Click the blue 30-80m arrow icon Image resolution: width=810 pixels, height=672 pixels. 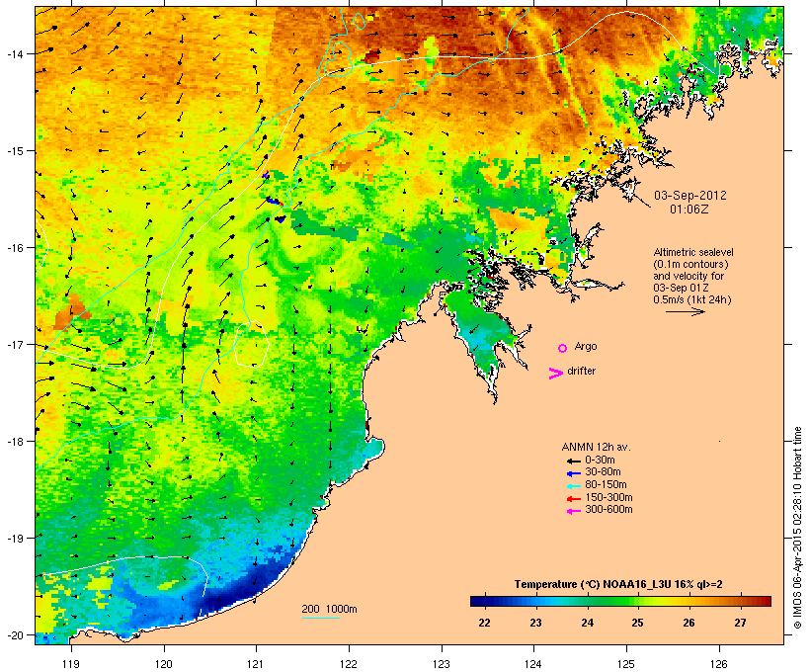coord(574,473)
